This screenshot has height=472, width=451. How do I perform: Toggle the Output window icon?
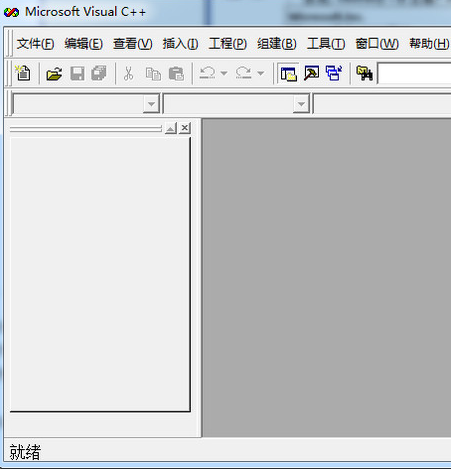coord(311,73)
